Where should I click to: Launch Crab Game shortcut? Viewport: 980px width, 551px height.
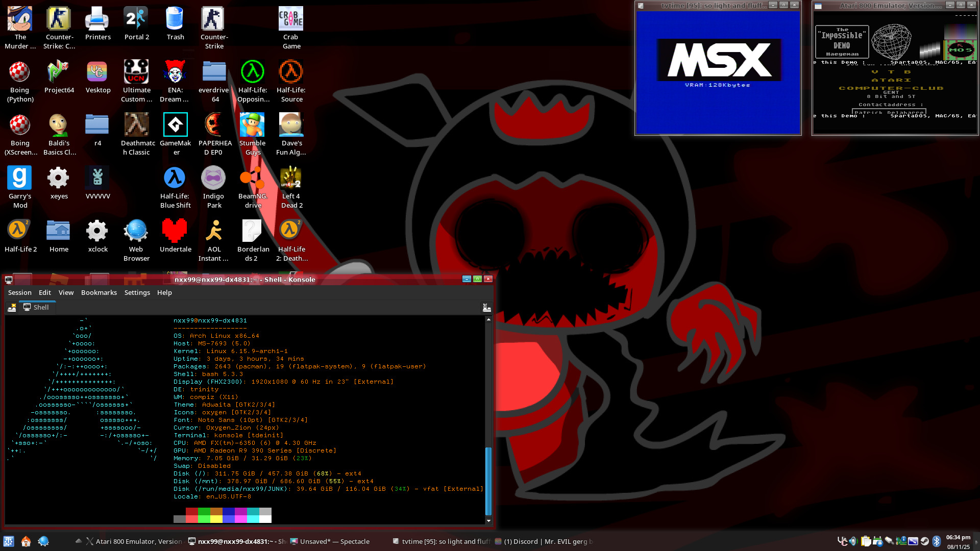pos(291,28)
